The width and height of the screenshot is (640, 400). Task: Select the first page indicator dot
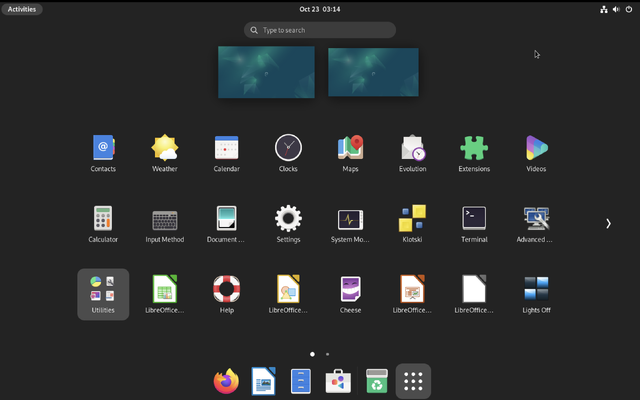pos(312,354)
